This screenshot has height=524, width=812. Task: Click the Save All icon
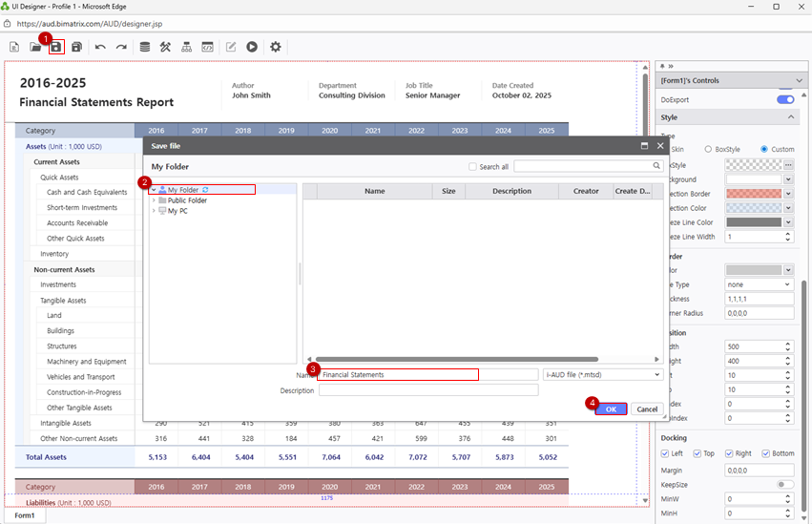point(77,47)
